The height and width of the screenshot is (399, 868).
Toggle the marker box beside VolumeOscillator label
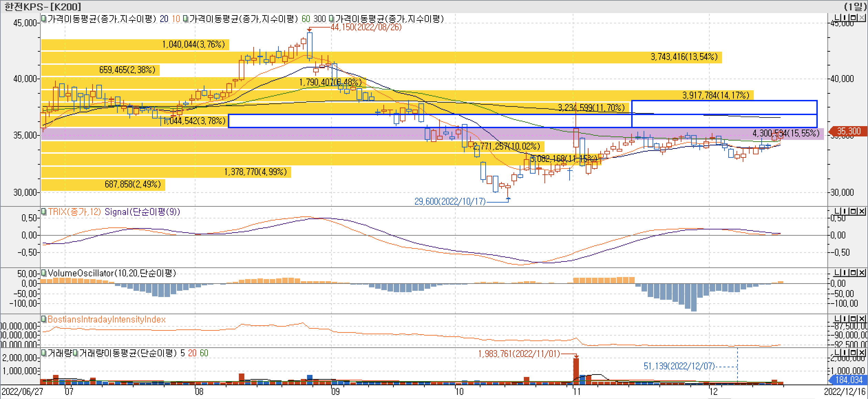point(44,273)
